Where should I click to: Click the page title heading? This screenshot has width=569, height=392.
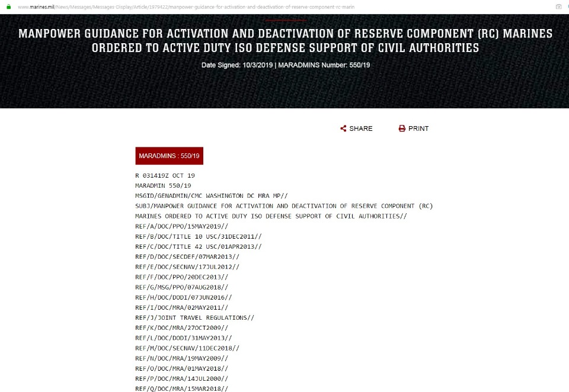(x=285, y=41)
